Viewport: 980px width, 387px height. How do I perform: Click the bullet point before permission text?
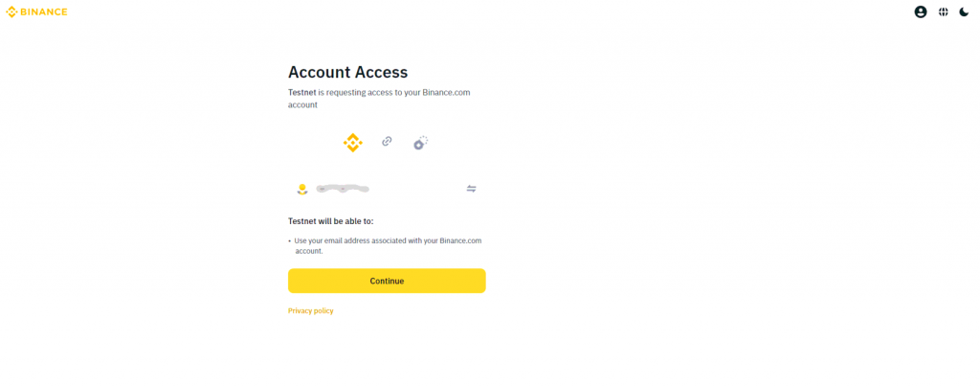pyautogui.click(x=290, y=240)
